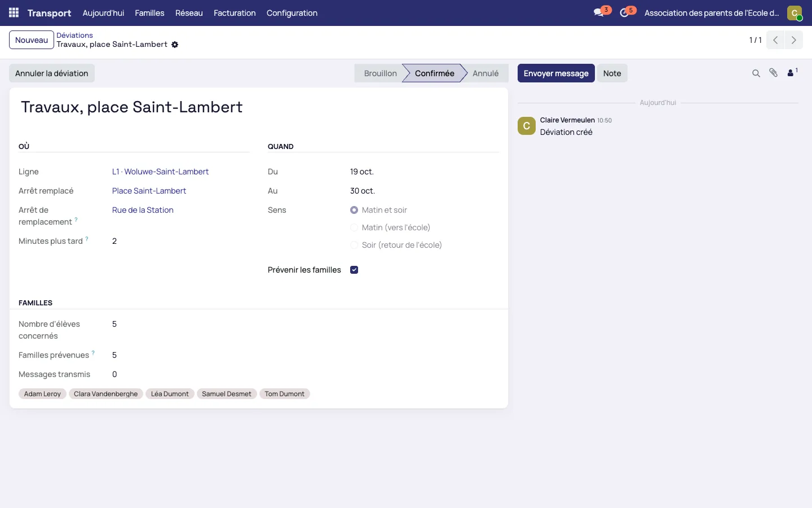Open the gear actions menu
The width and height of the screenshot is (812, 508).
tap(175, 45)
